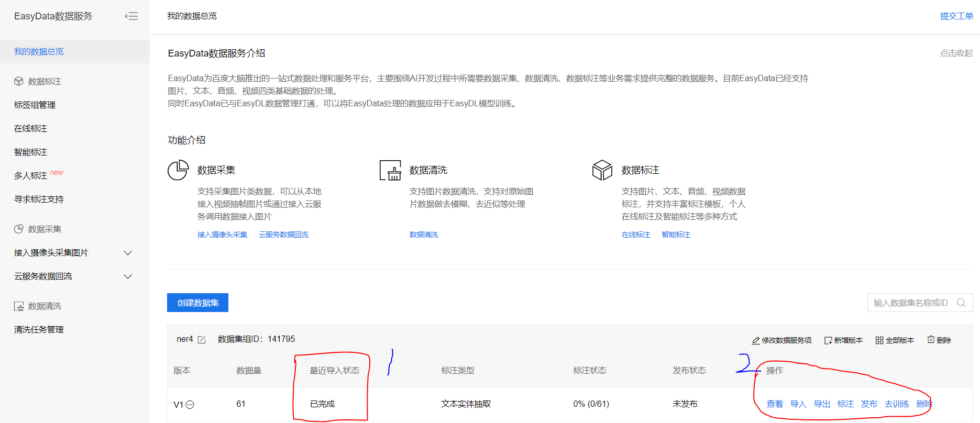Click the pie icon beside sidebar 数据采集
This screenshot has width=980, height=423.
click(19, 229)
